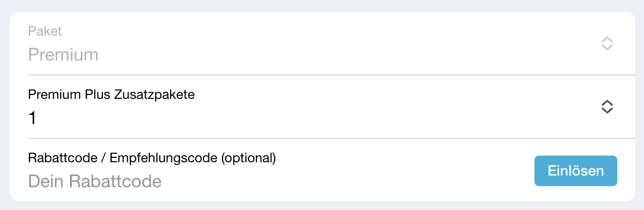This screenshot has height=210, width=644.
Task: Select the value 1 under Zusatzpakete
Action: point(32,118)
